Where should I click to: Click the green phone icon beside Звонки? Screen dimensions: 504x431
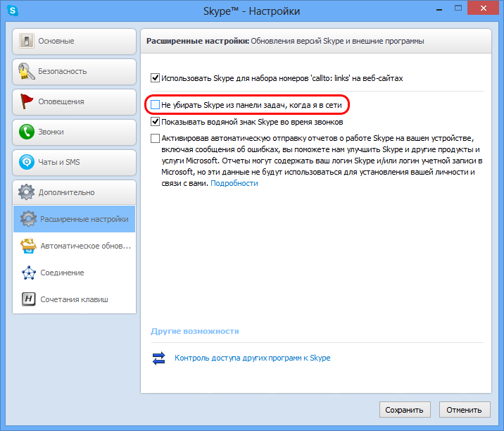coord(26,132)
